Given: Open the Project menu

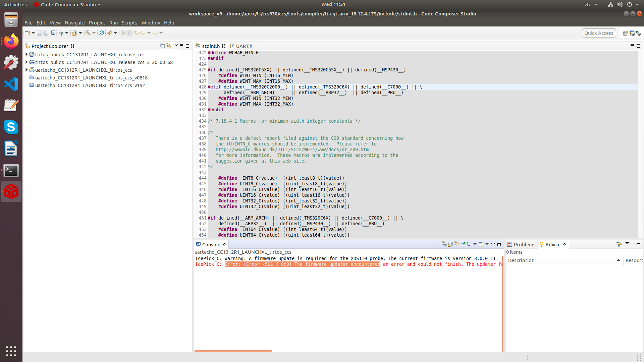Looking at the screenshot, I should coord(97,23).
